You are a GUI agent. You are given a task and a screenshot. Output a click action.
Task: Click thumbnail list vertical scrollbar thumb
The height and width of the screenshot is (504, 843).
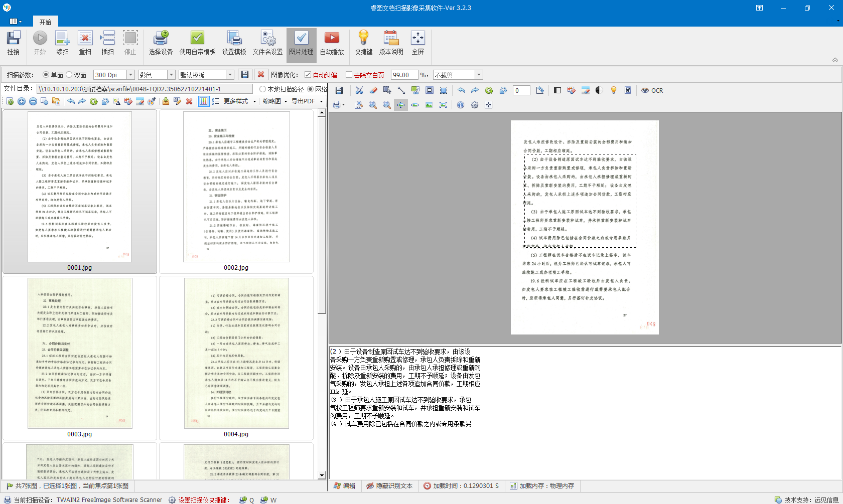click(322, 216)
